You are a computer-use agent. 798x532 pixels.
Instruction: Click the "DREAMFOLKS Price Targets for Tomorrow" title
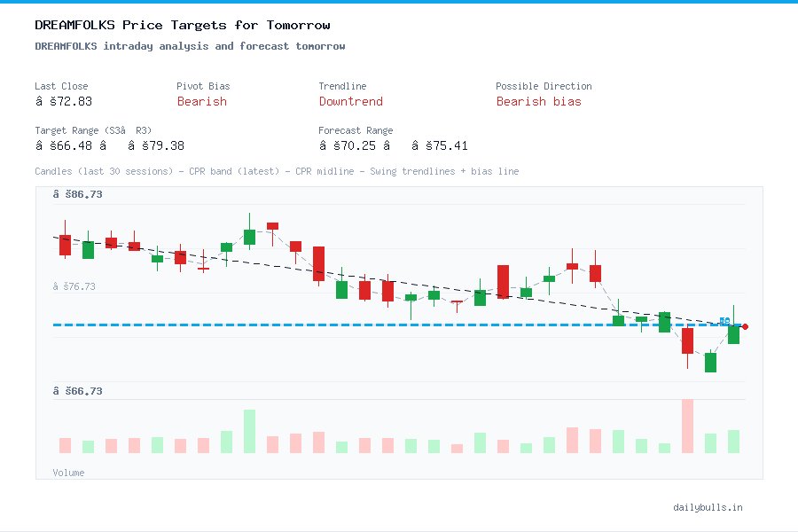click(182, 25)
